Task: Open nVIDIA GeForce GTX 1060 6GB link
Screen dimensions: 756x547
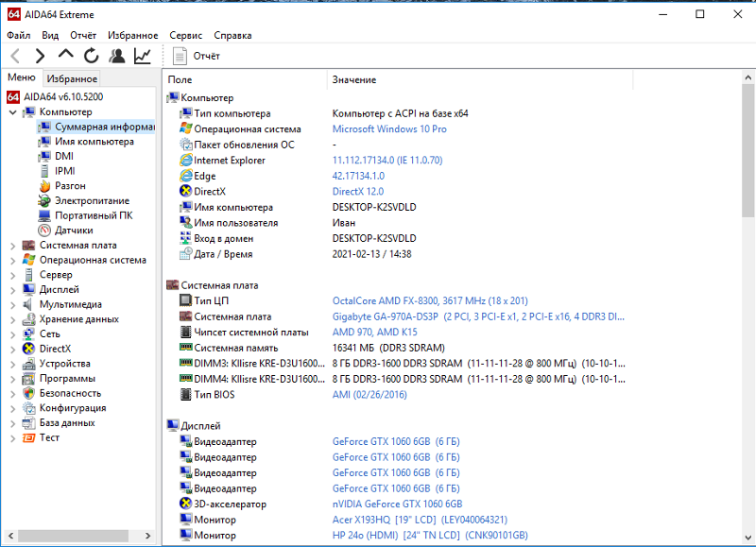Action: coord(397,504)
